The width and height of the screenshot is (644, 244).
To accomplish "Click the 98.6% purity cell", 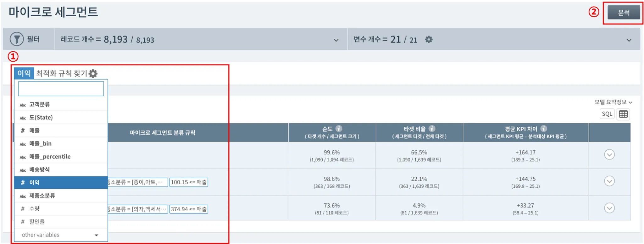I will click(x=332, y=182).
